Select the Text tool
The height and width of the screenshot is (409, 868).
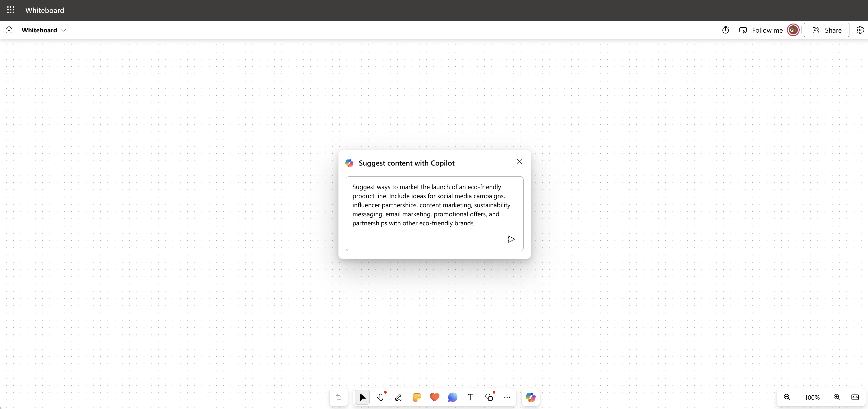click(x=471, y=397)
